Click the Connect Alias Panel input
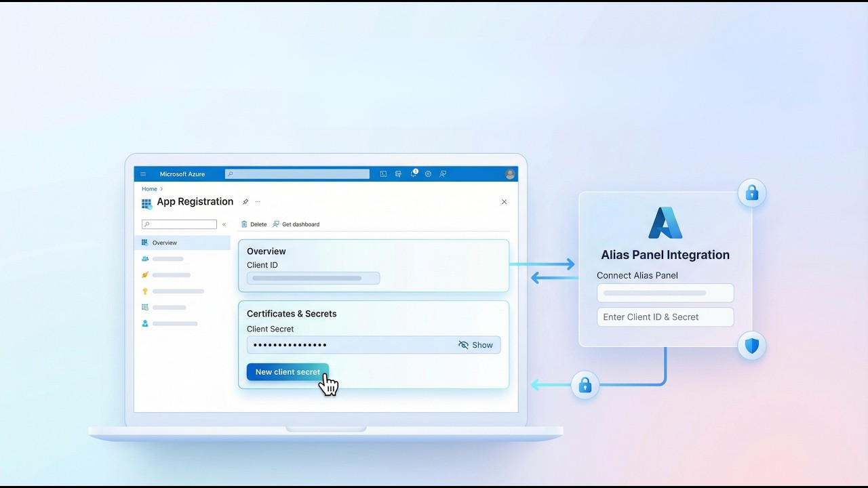Image resolution: width=868 pixels, height=488 pixels. tap(665, 293)
